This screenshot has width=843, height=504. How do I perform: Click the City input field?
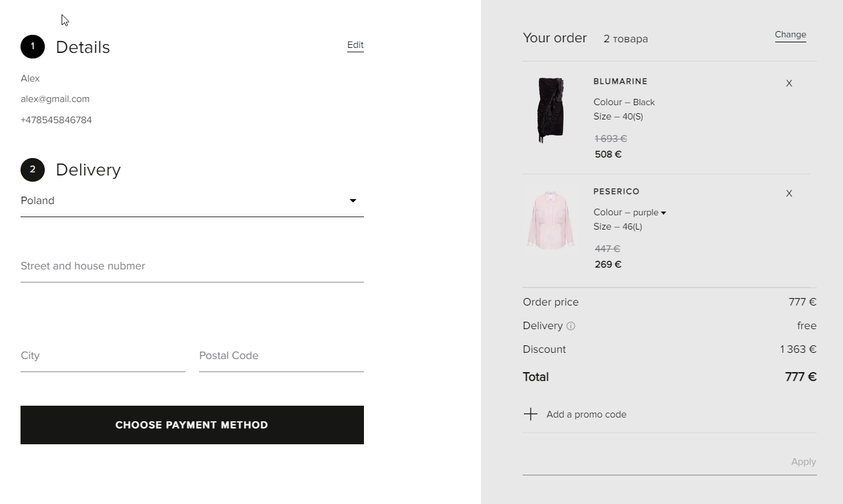[103, 356]
